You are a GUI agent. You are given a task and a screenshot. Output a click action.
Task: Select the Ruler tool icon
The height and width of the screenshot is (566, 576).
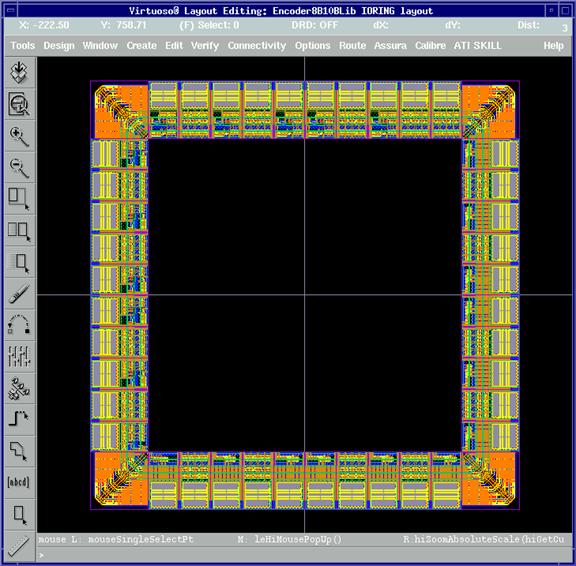click(19, 546)
